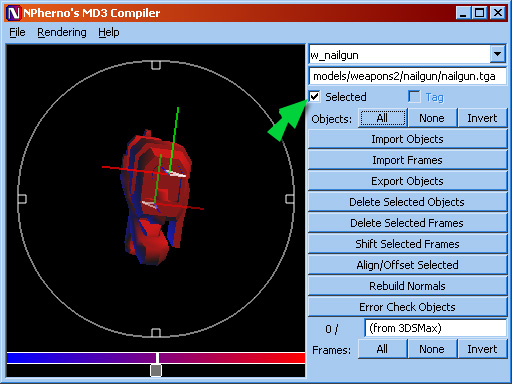Click the left handle on rotation circle
The image size is (512, 384).
[22, 199]
